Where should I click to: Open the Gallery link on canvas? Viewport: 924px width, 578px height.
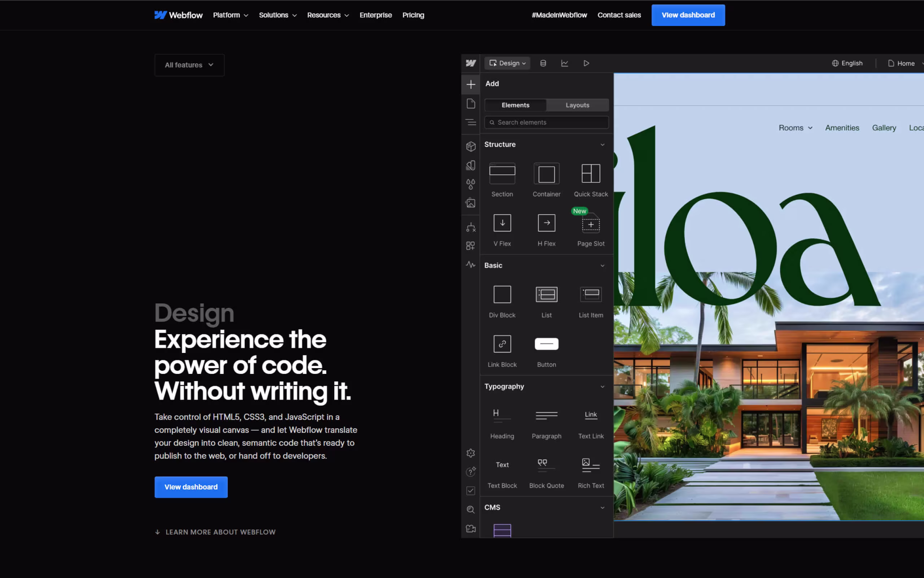click(884, 128)
